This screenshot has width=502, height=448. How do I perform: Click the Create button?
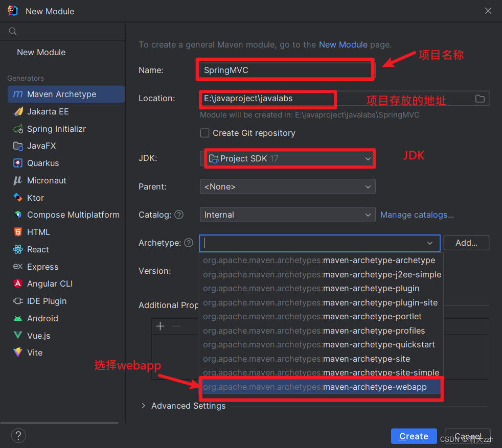pyautogui.click(x=414, y=436)
